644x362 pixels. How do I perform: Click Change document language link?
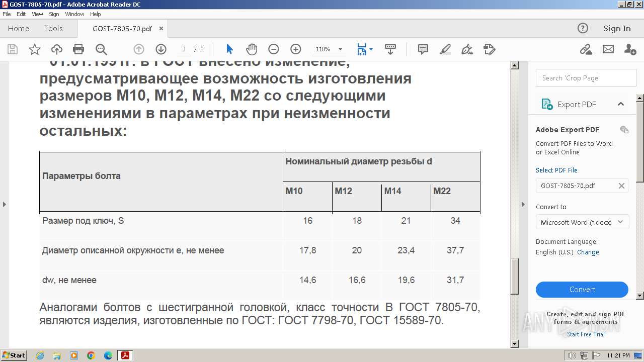tap(588, 252)
